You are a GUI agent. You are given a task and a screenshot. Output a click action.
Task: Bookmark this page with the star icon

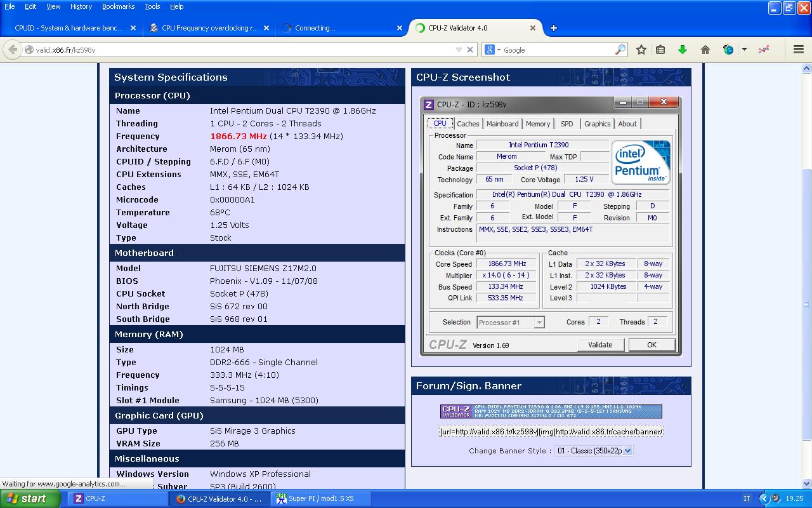point(641,50)
